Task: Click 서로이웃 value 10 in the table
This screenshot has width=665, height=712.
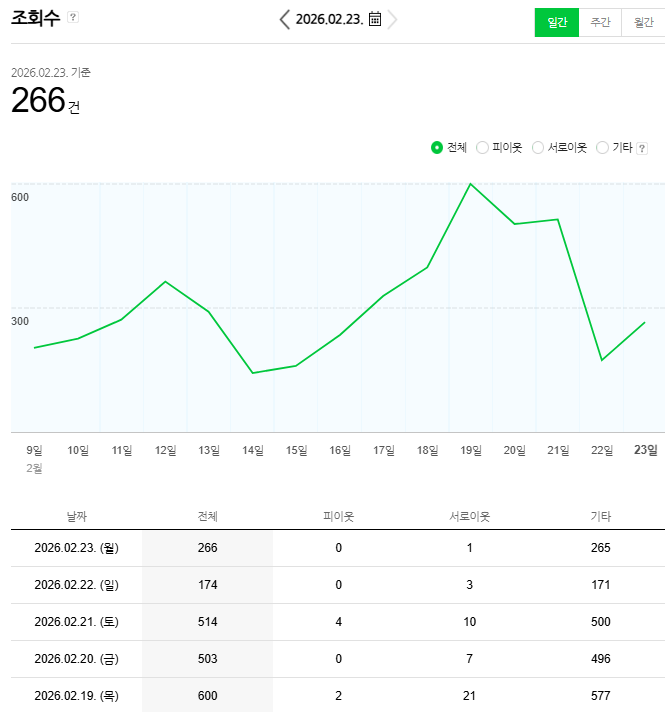Action: coord(470,622)
